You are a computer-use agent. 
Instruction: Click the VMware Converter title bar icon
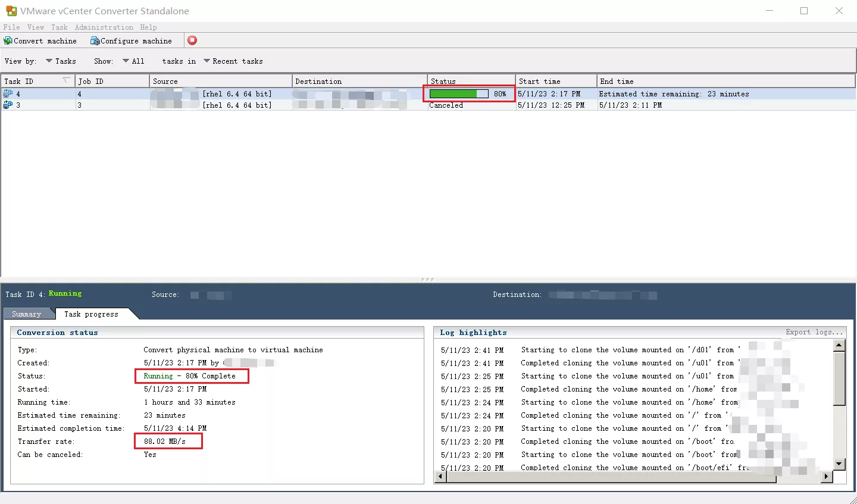11,11
